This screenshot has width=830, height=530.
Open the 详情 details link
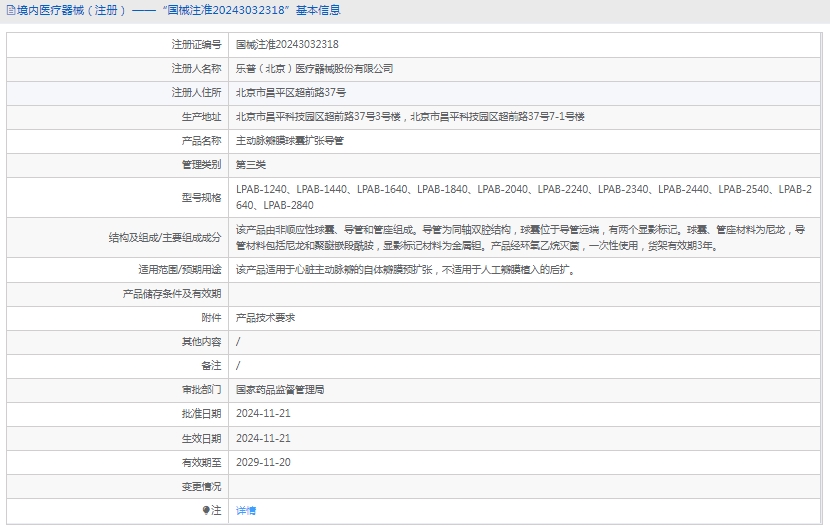tap(246, 511)
